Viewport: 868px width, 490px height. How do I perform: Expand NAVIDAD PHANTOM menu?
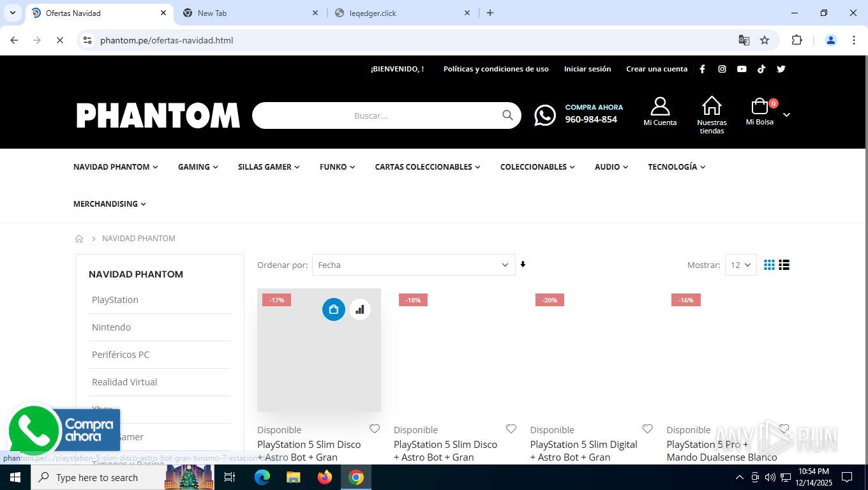pyautogui.click(x=116, y=167)
